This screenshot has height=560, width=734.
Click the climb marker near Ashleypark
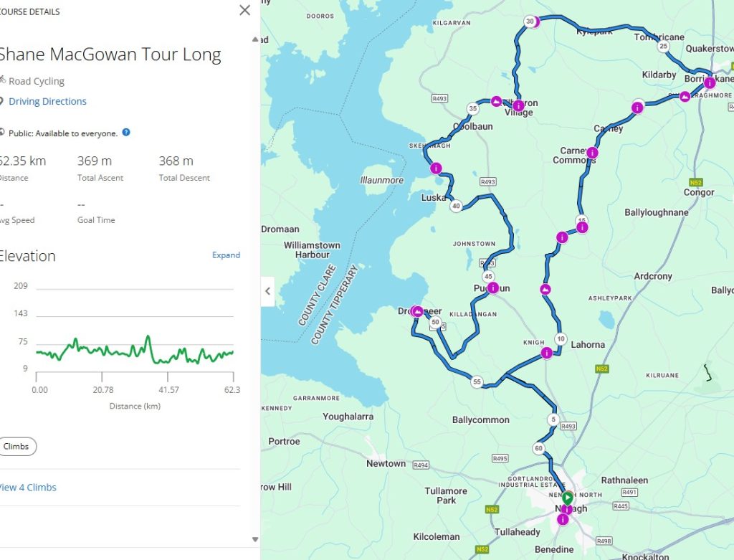(545, 290)
